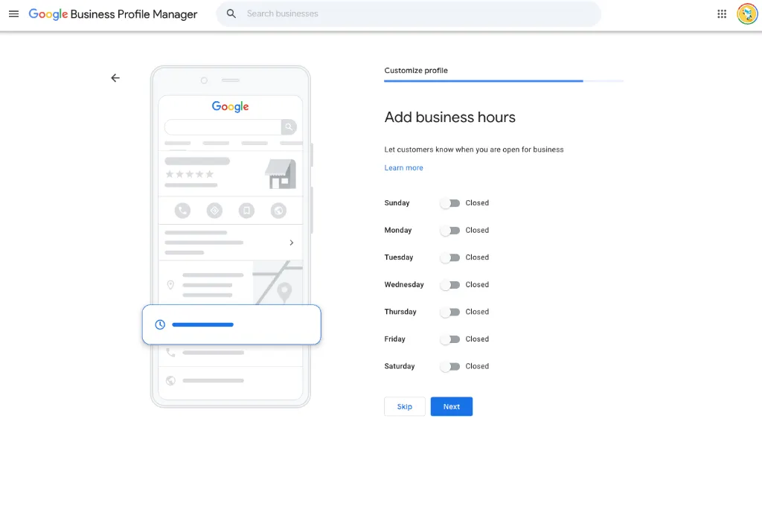Click the Next button

click(x=452, y=407)
